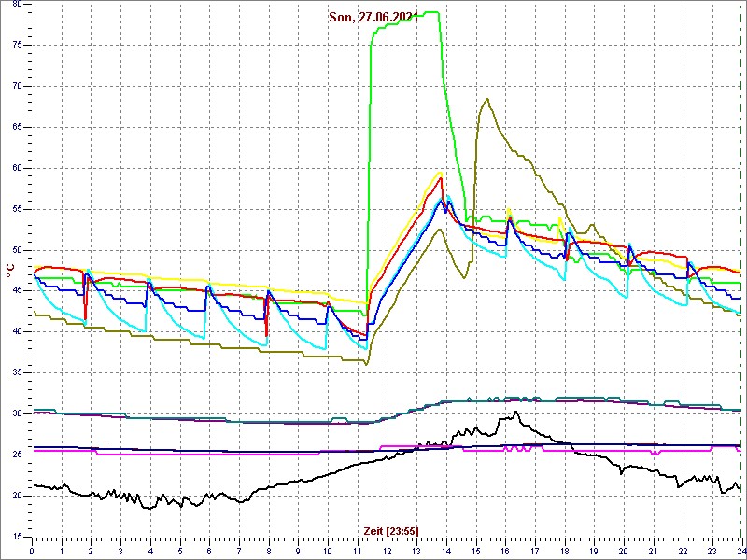Click hour 3 on the time axis
Screen dimensions: 747x560
[120, 551]
